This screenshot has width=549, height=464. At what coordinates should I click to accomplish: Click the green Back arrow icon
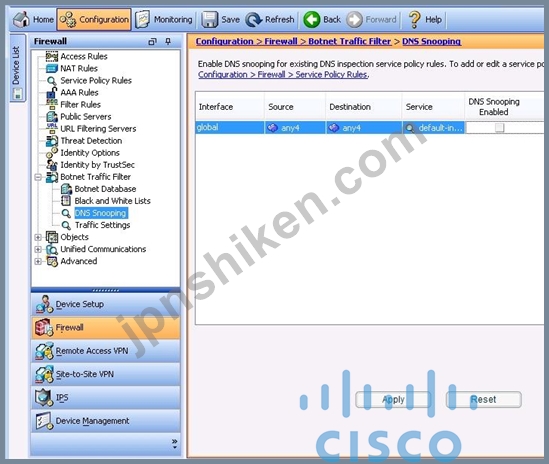pos(311,19)
